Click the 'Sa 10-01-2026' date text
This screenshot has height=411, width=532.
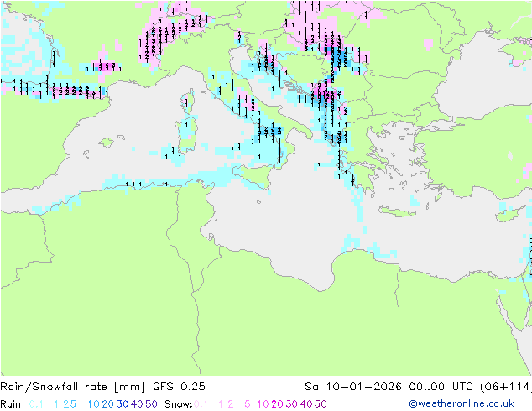[x=353, y=387]
